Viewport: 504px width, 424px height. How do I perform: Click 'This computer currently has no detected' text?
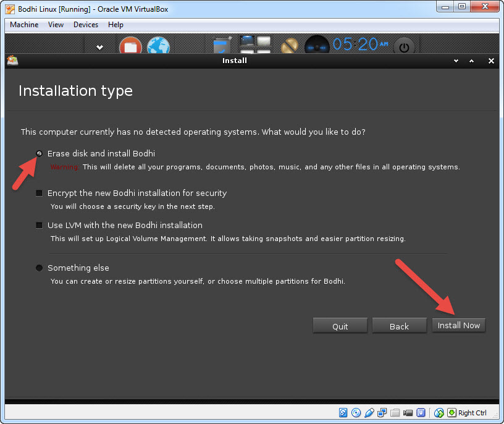[x=193, y=132]
